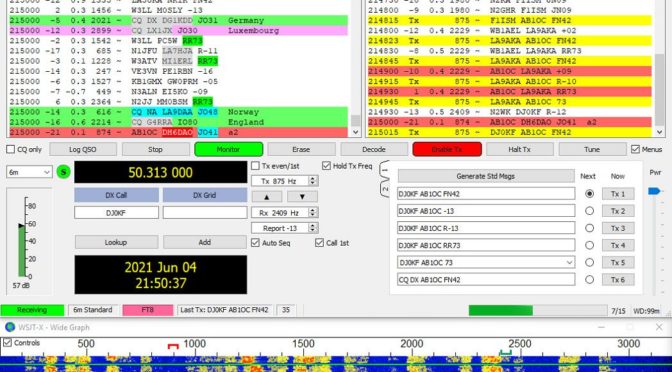
Task: Click the WSJT-X globe icon in Wide Graph title
Action: 10,327
